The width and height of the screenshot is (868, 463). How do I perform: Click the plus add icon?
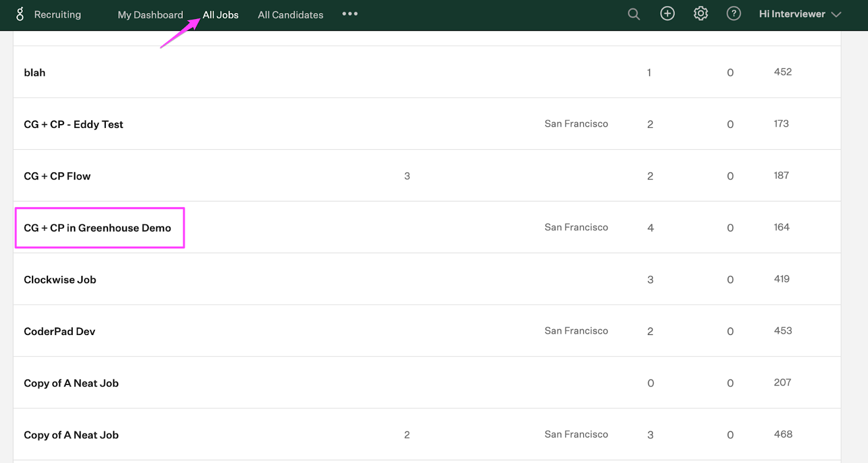(x=667, y=14)
